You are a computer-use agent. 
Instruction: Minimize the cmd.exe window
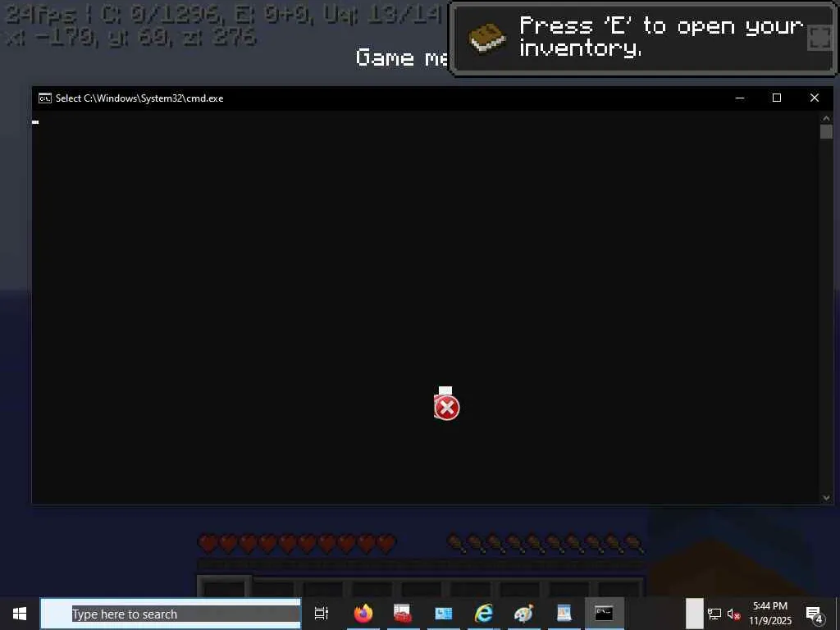(x=740, y=98)
